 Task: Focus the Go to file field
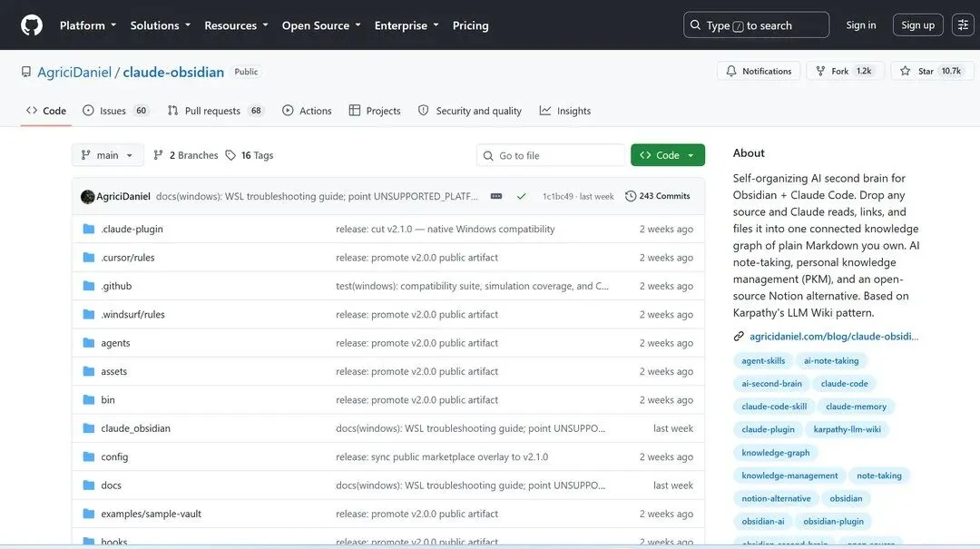(x=551, y=155)
